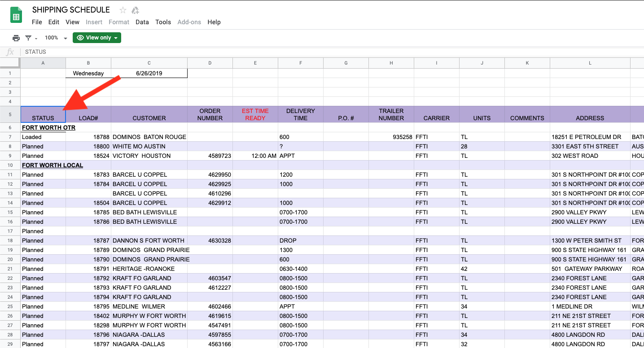The image size is (644, 348).
Task: Click order number 4589723
Action: (x=210, y=156)
